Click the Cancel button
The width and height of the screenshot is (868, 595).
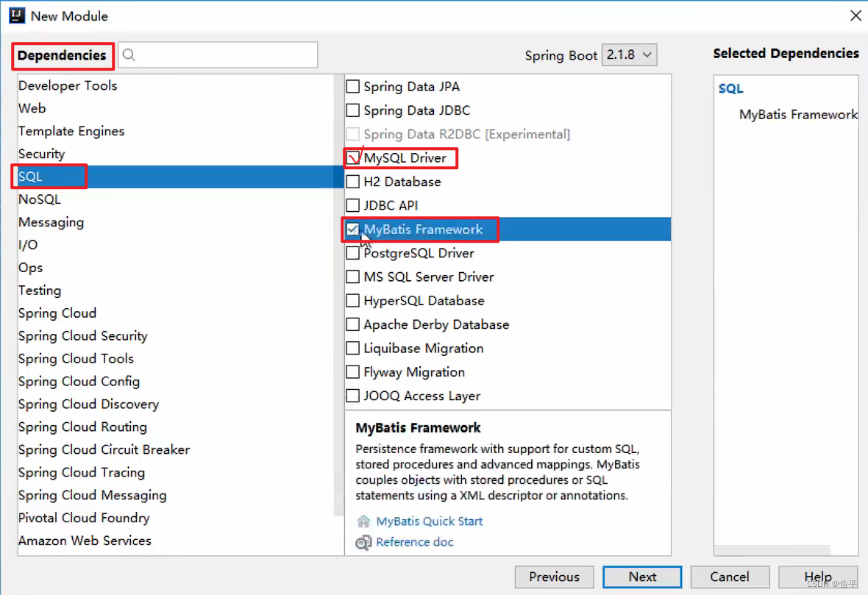coord(730,577)
